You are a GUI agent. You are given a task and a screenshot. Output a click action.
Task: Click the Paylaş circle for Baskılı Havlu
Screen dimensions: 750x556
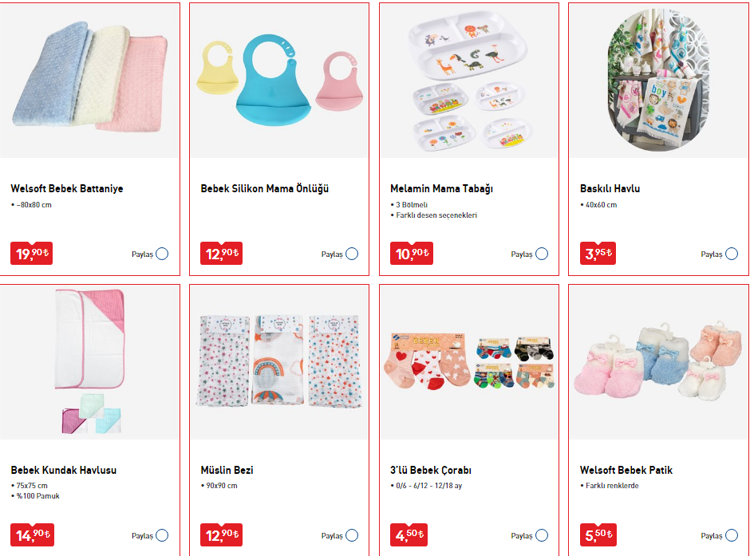tap(731, 254)
